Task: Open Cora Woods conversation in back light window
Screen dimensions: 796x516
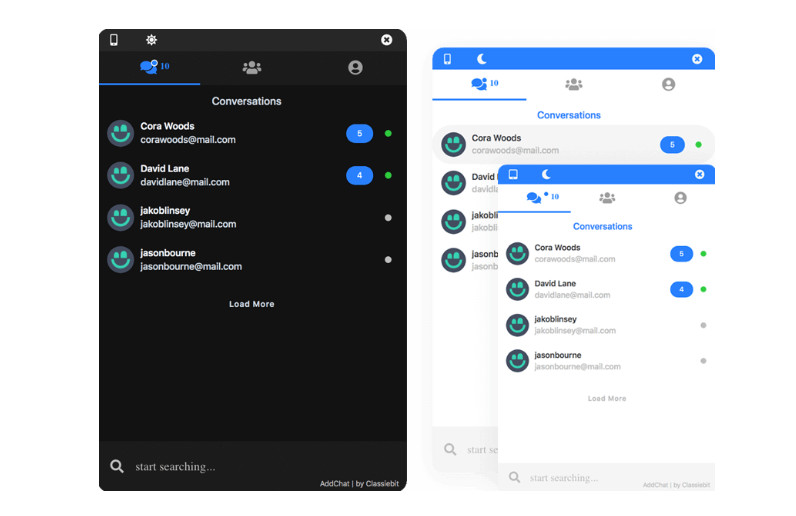Action: tap(574, 144)
